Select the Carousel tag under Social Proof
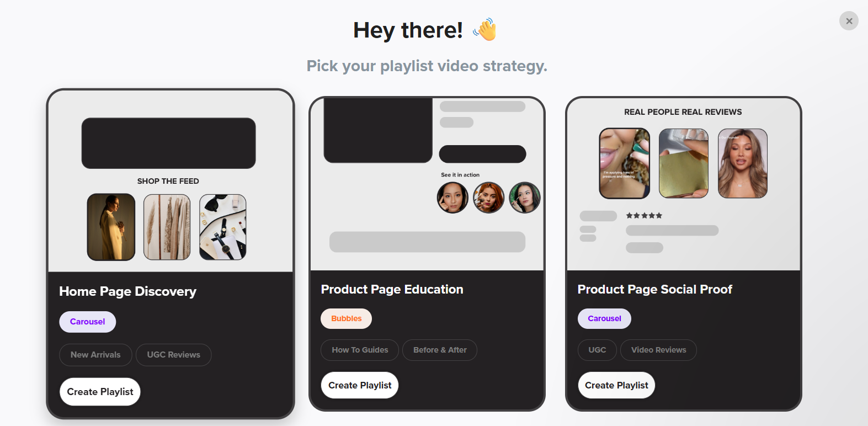This screenshot has height=426, width=868. coord(604,318)
